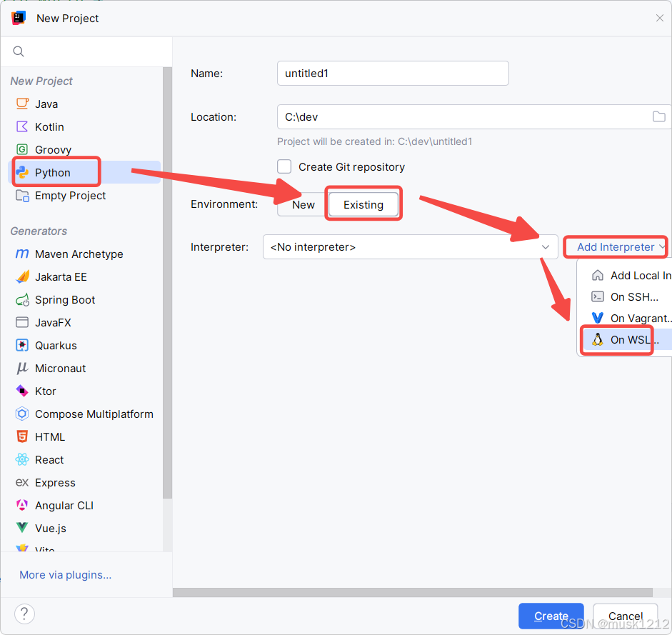Click the Jakarta EE sail icon
Image resolution: width=672 pixels, height=635 pixels.
click(22, 276)
